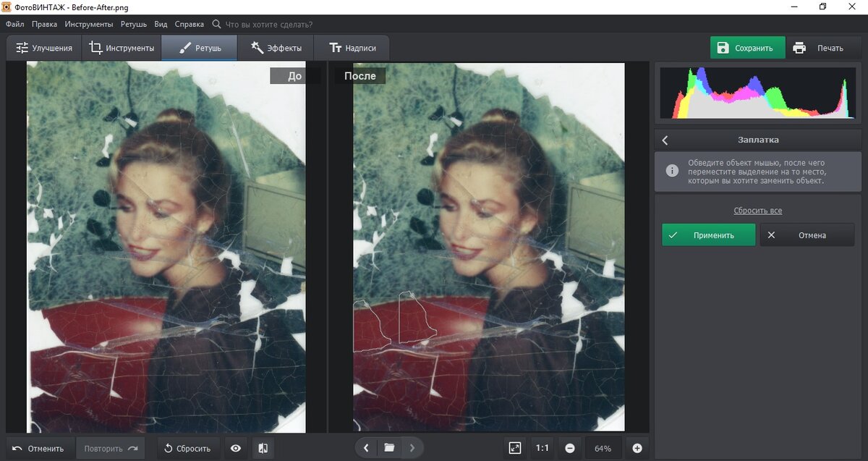This screenshot has width=868, height=461.
Task: Click the histogram display
Action: click(757, 93)
